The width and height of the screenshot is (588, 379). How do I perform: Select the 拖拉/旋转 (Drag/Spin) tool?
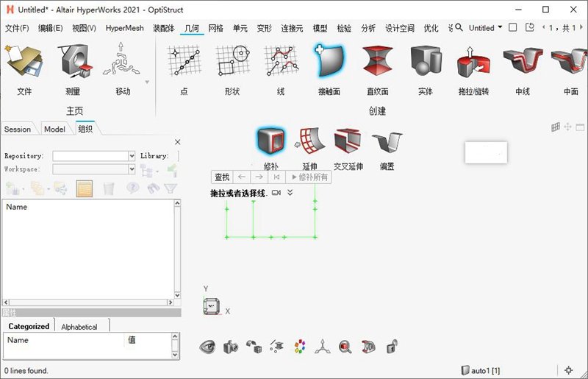[473, 62]
